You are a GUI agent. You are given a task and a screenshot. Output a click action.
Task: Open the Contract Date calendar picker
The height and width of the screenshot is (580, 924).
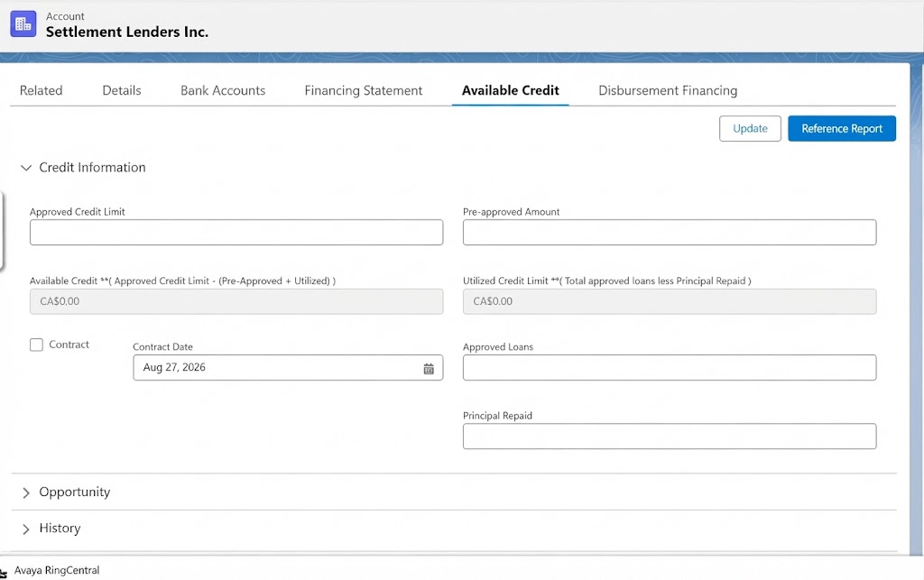[429, 369]
